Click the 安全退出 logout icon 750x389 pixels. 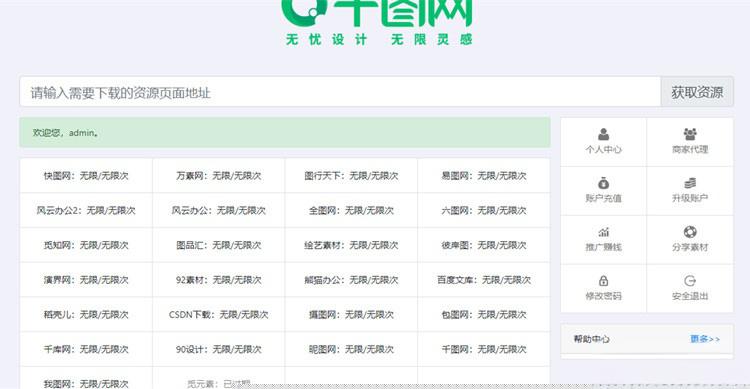(x=690, y=281)
